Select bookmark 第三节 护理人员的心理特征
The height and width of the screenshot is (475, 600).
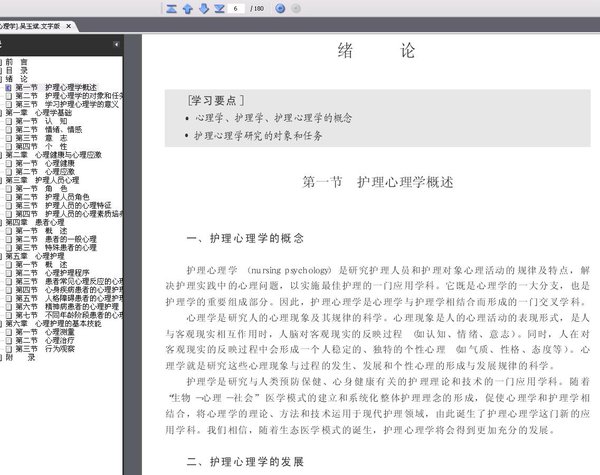64,205
